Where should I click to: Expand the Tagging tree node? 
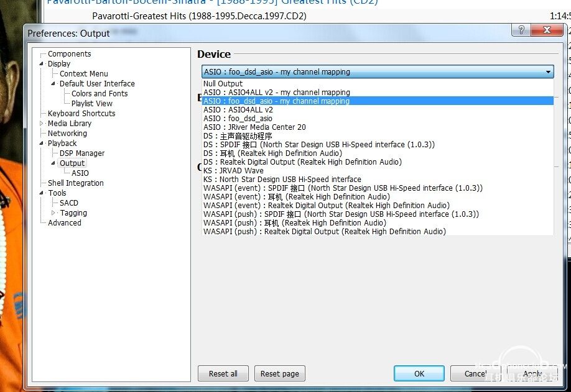(x=53, y=212)
